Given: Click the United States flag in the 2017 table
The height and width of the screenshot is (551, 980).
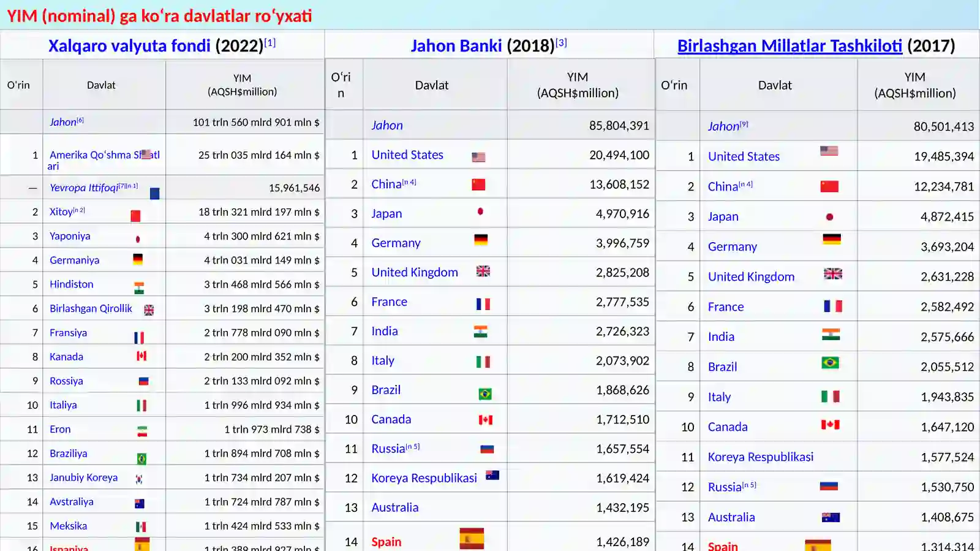Looking at the screenshot, I should point(829,151).
